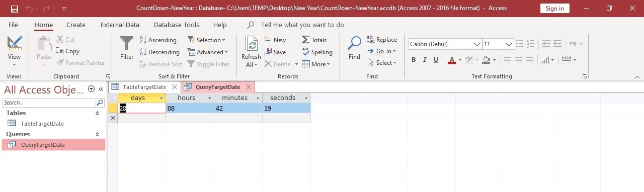Save the current record
The width and height of the screenshot is (644, 192).
click(275, 52)
